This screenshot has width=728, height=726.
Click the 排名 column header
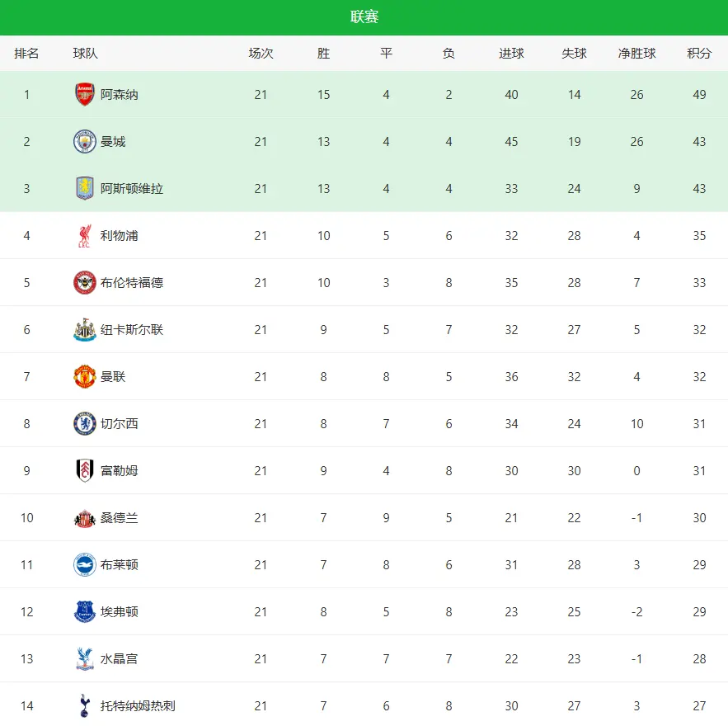[26, 54]
